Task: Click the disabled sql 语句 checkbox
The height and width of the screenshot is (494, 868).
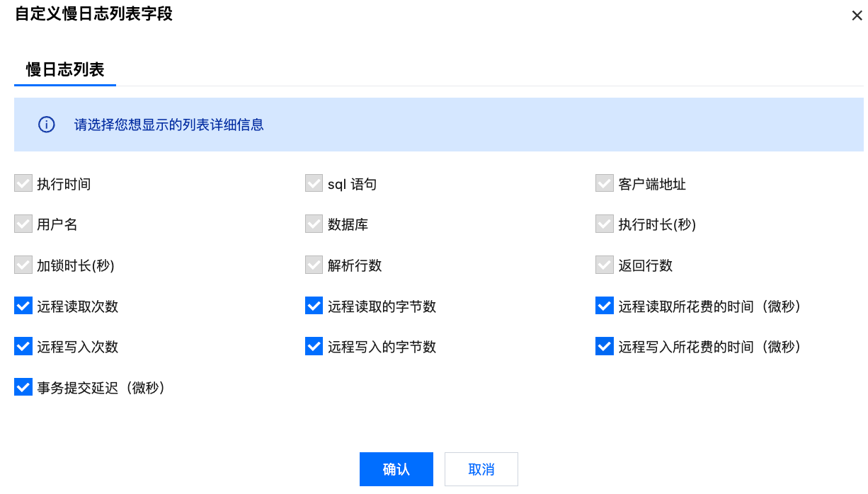Action: (314, 184)
